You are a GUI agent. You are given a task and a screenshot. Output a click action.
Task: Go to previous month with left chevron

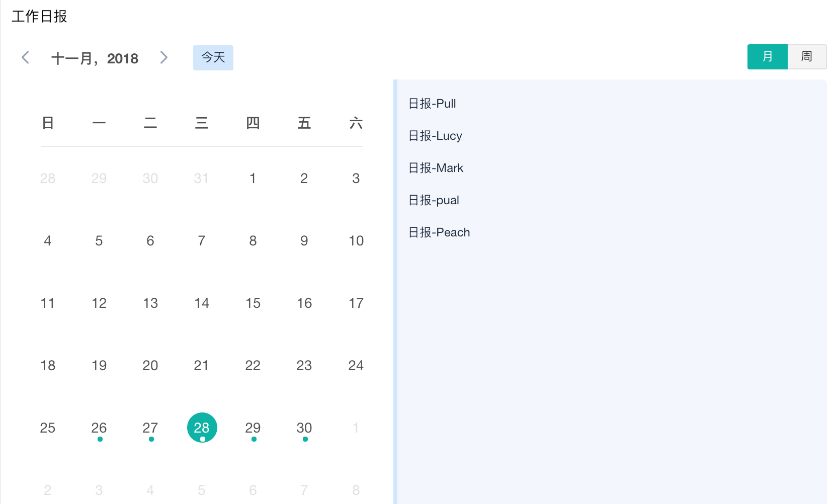(26, 58)
